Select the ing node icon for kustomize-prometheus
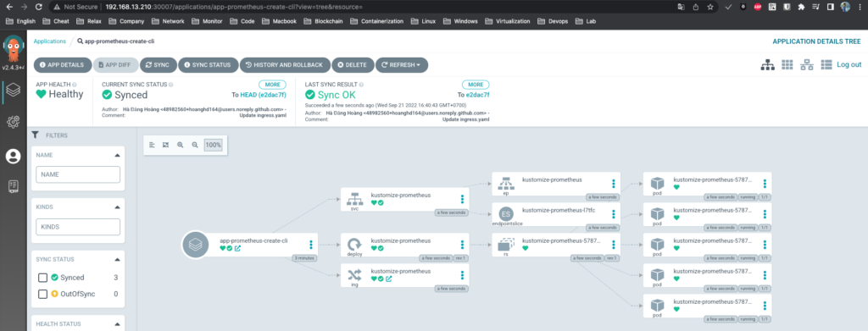 tap(354, 274)
